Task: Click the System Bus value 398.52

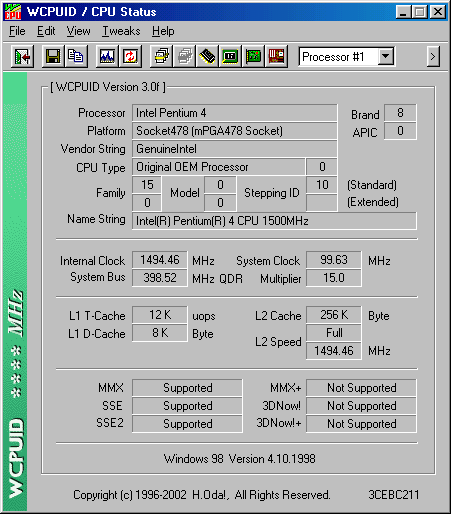Action: coord(160,278)
